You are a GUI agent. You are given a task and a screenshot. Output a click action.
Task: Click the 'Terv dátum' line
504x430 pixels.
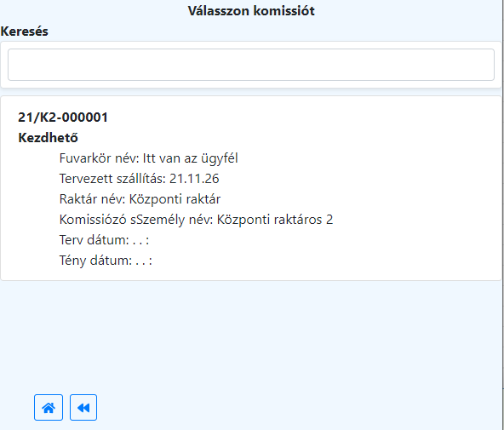(x=104, y=240)
